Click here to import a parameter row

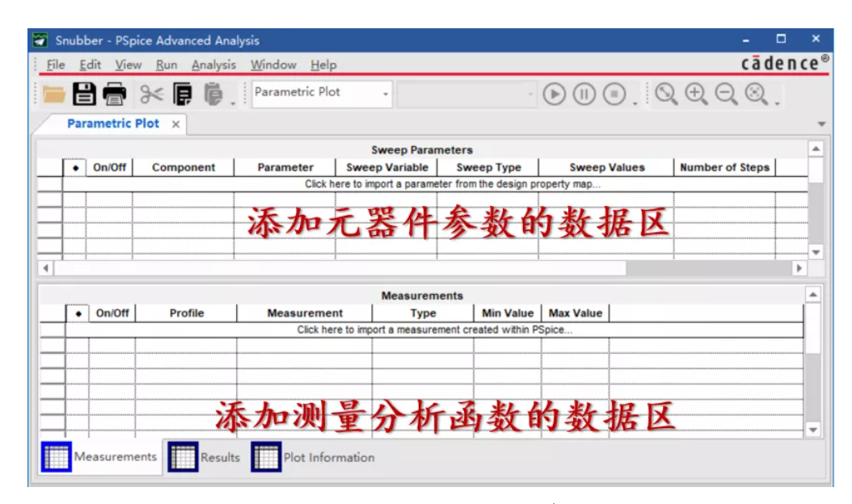coord(435,184)
